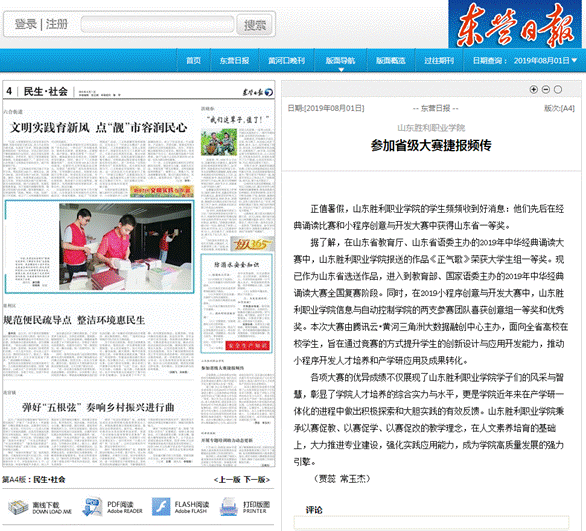Screen dimensions: 586x531
Task: Click the zoom-in plus icon above article
Action: coord(533,89)
